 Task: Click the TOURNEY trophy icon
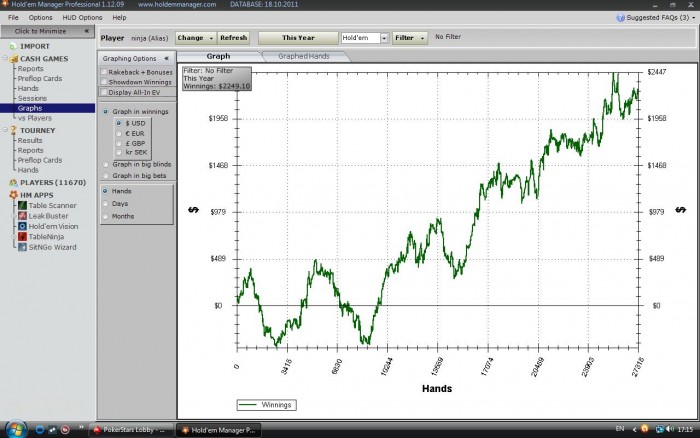(13, 130)
